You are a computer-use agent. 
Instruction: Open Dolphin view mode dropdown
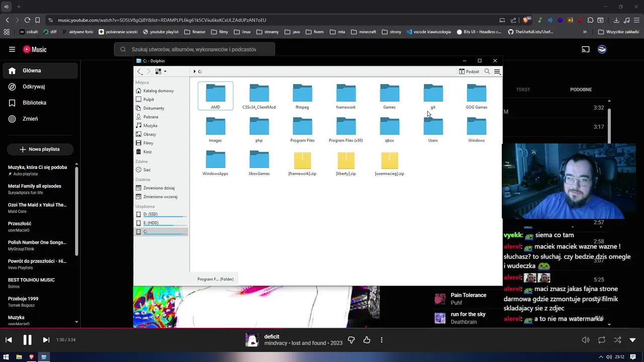(x=160, y=71)
